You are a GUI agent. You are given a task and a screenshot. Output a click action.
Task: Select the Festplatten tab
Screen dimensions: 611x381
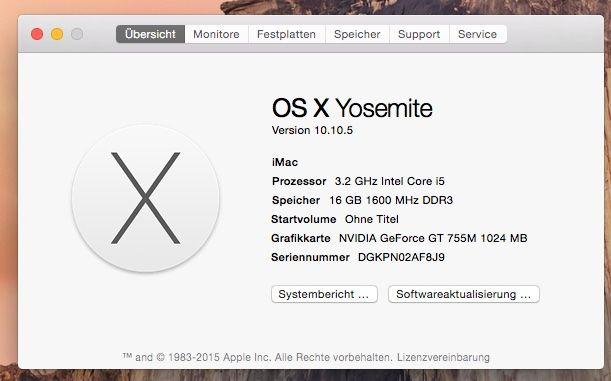click(x=286, y=34)
